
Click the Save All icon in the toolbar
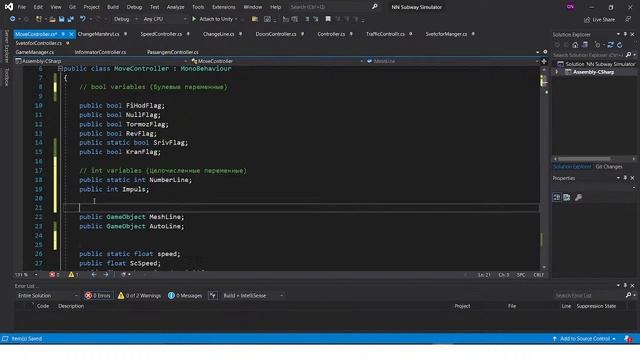coord(70,19)
